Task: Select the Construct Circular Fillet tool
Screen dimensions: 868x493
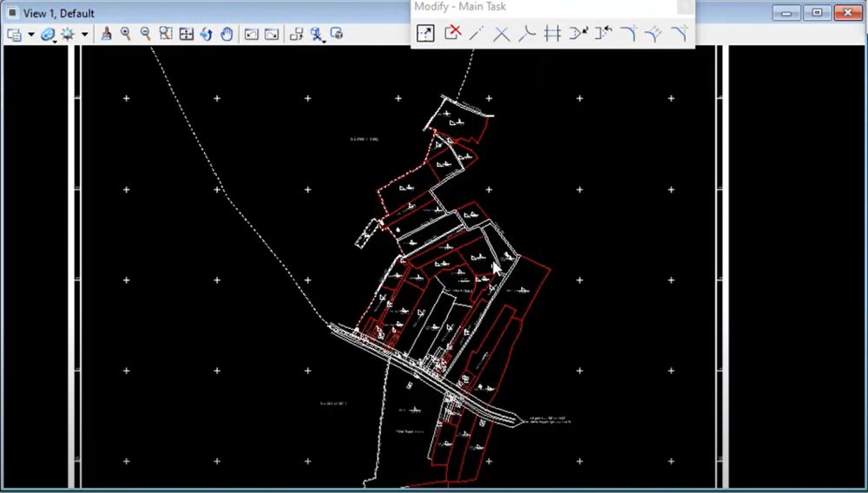Action: [x=628, y=33]
